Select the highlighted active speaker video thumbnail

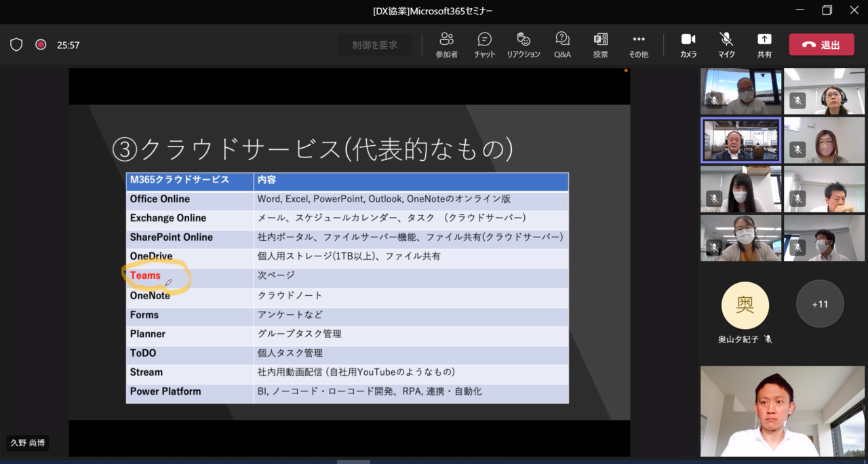(x=741, y=140)
